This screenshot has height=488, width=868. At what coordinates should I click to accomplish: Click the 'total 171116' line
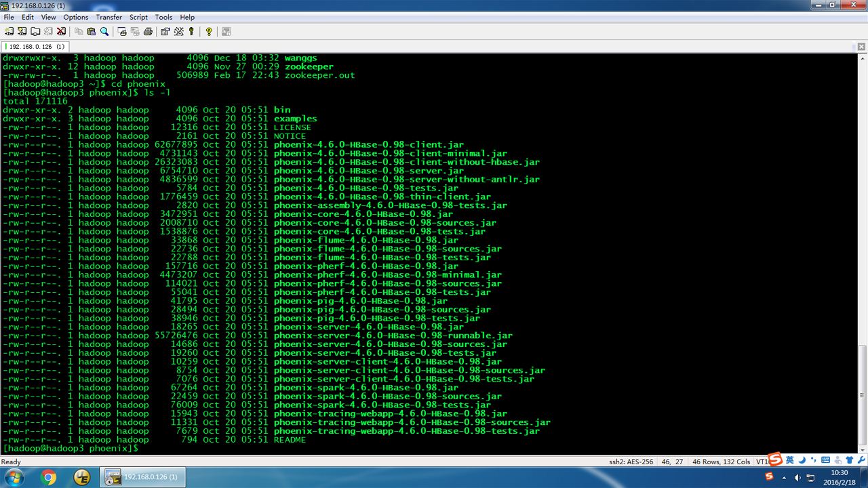point(35,101)
